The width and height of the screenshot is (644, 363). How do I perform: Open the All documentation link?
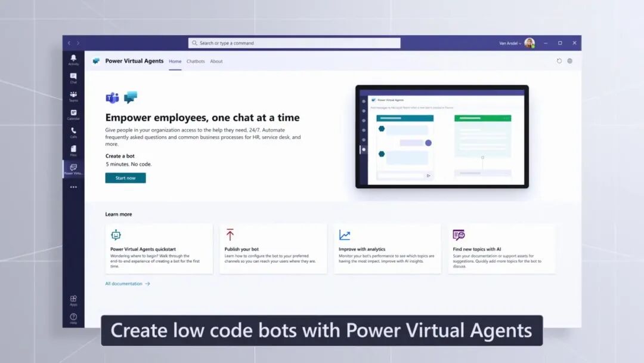(128, 284)
